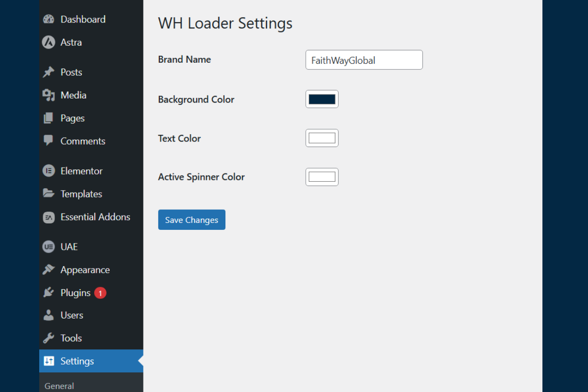
Task: Go to the Users menu
Action: point(72,315)
